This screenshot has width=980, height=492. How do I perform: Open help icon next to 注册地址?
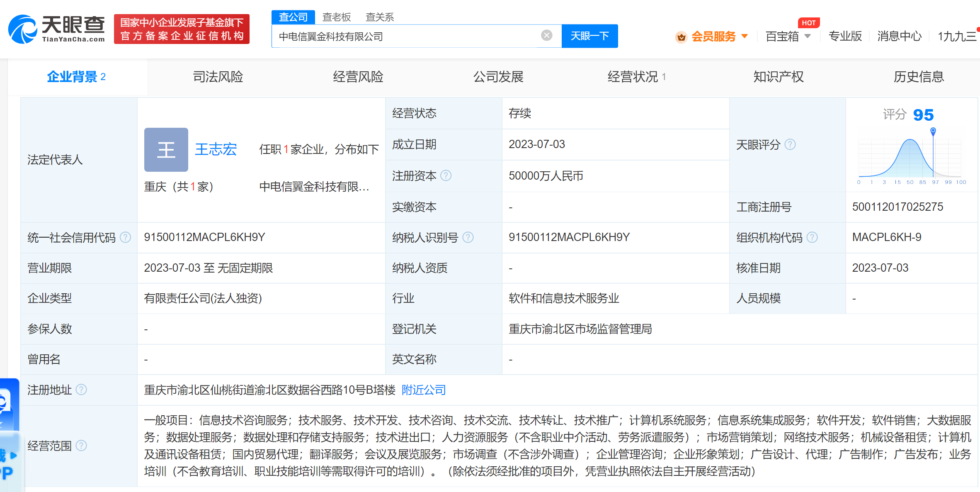click(82, 390)
